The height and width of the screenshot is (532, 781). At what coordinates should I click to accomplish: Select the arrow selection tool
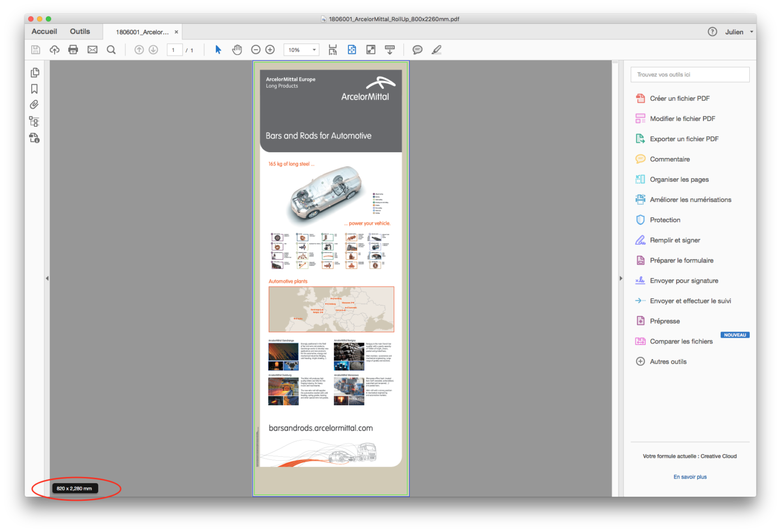(x=218, y=50)
